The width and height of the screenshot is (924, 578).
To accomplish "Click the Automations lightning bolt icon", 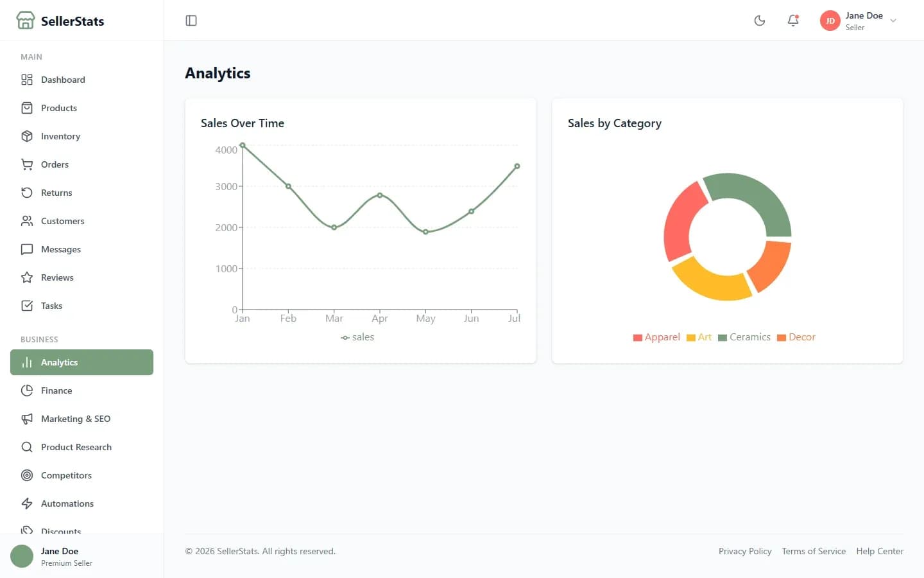I will (x=27, y=504).
